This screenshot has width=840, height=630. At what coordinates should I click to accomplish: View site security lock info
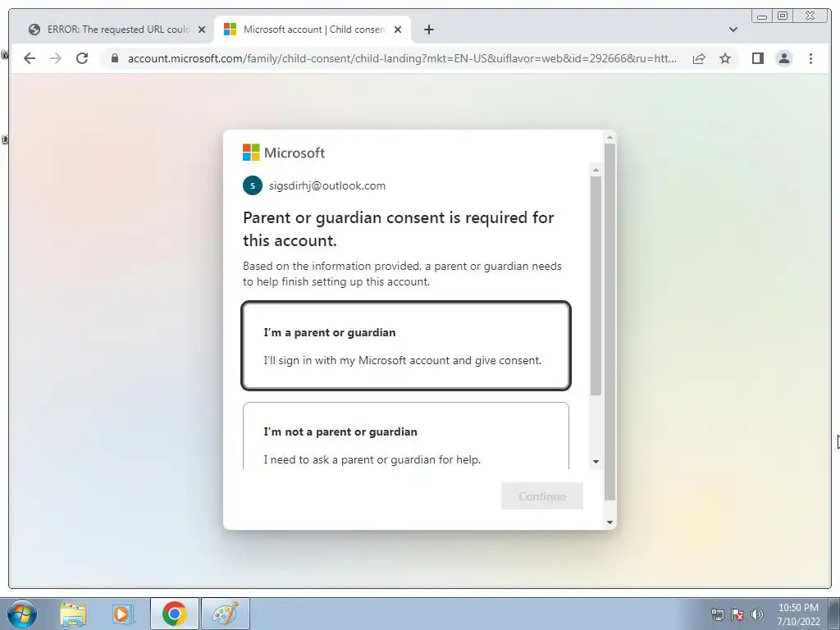pos(114,58)
